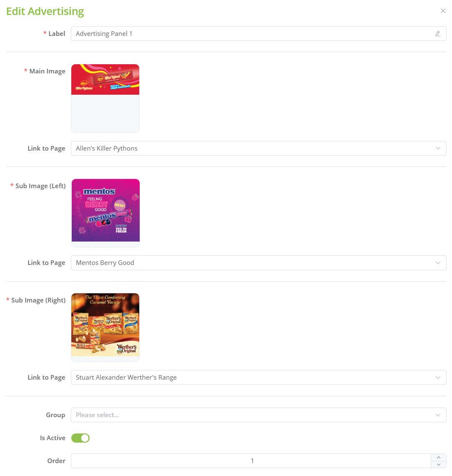Open the Stuart Alexander Werther's Range dropdown
Image resolution: width=452 pixels, height=476 pixels.
[259, 378]
